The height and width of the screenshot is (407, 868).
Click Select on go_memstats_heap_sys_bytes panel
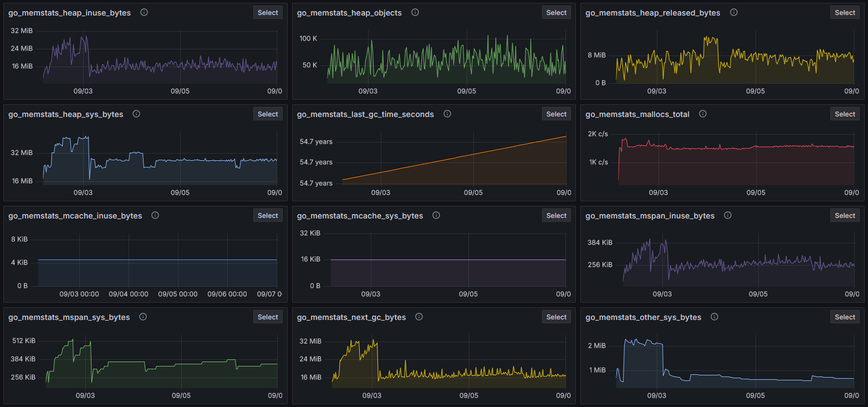(268, 114)
